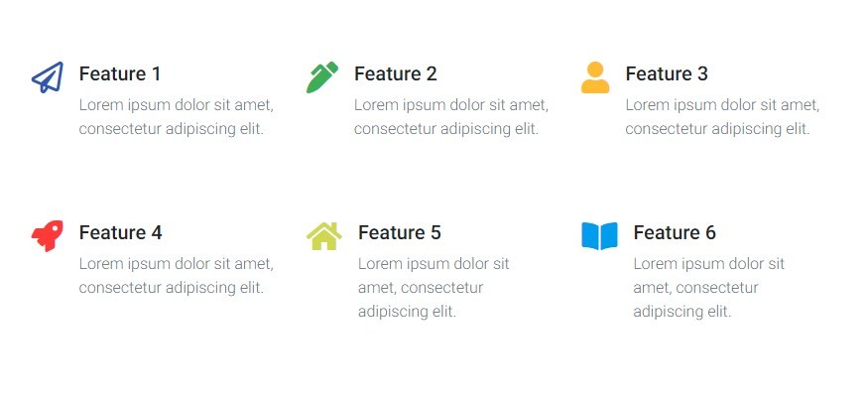The height and width of the screenshot is (403, 868).
Task: Click the red rocket icon
Action: click(47, 235)
